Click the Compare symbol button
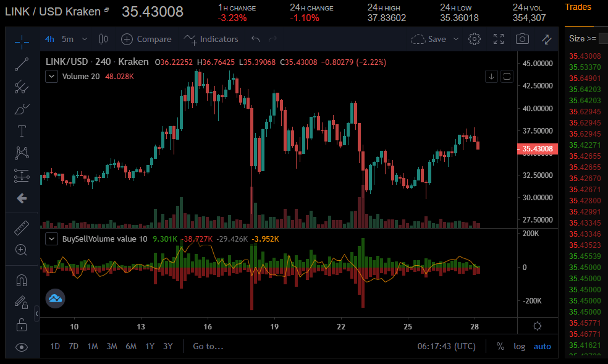The image size is (608, 364). pos(146,39)
